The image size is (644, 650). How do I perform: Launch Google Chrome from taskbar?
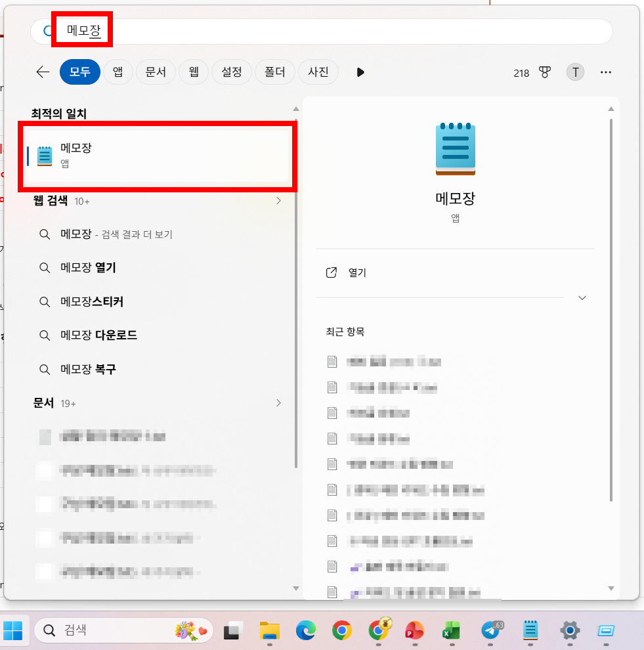[x=342, y=631]
